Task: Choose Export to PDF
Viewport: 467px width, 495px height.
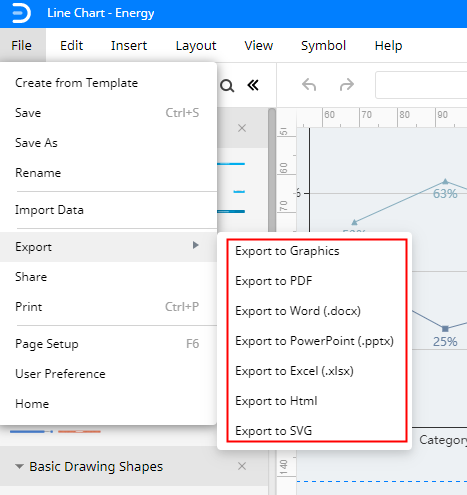Action: tap(274, 281)
